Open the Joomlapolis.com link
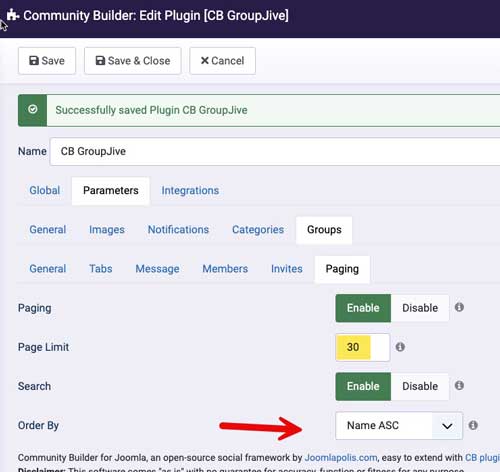500x472 pixels. [341, 458]
